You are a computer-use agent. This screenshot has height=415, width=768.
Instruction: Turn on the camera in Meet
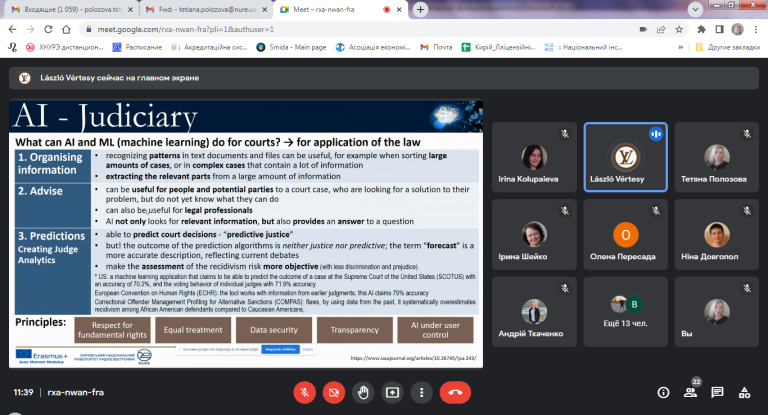tap(334, 392)
